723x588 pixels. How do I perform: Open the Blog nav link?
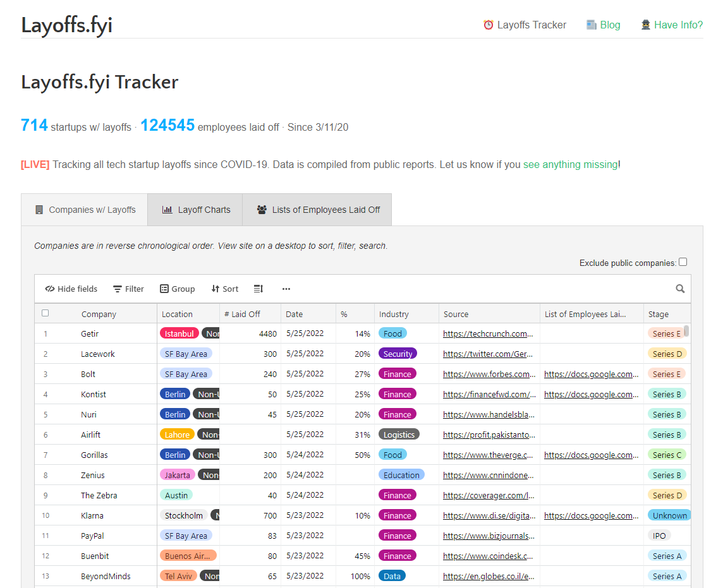(x=603, y=25)
